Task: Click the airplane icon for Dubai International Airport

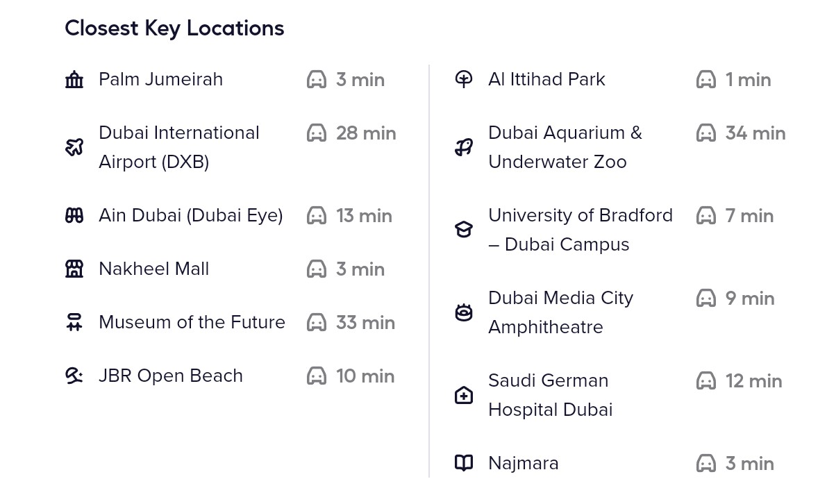Action: click(x=74, y=147)
